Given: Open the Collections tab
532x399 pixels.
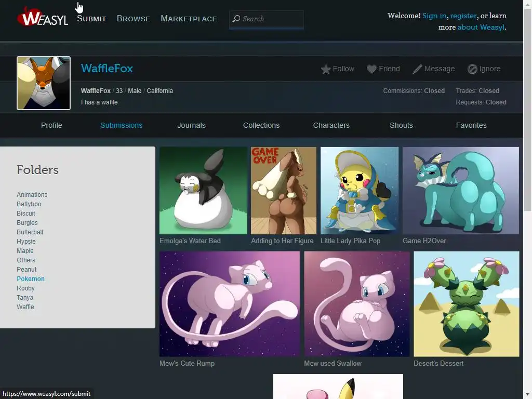Looking at the screenshot, I should [261, 125].
